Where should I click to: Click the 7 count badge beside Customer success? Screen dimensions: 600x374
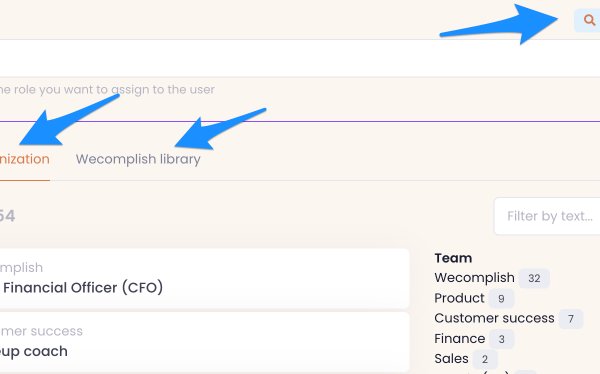click(x=571, y=319)
